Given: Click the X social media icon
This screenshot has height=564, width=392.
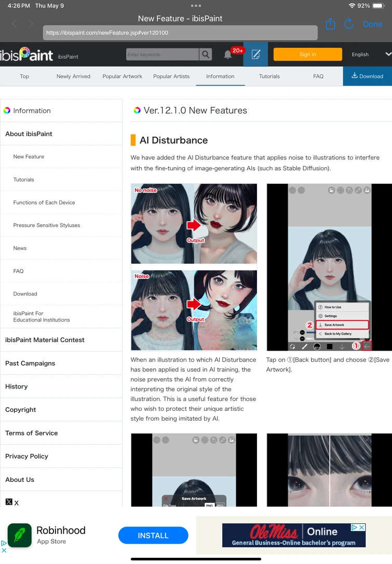Looking at the screenshot, I should point(9,502).
